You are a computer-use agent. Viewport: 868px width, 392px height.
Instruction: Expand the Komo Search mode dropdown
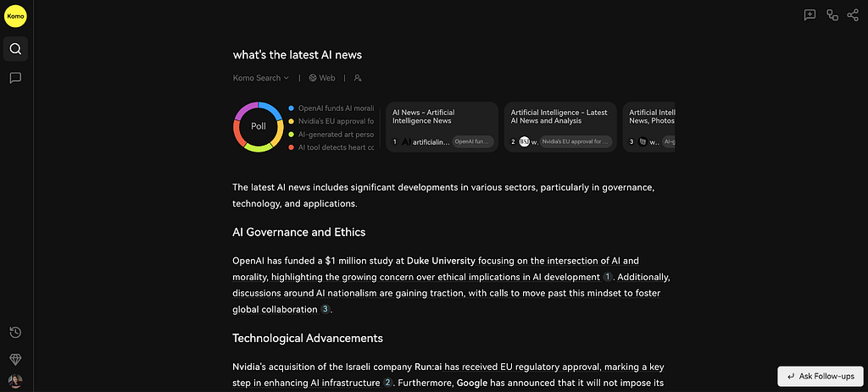point(261,78)
